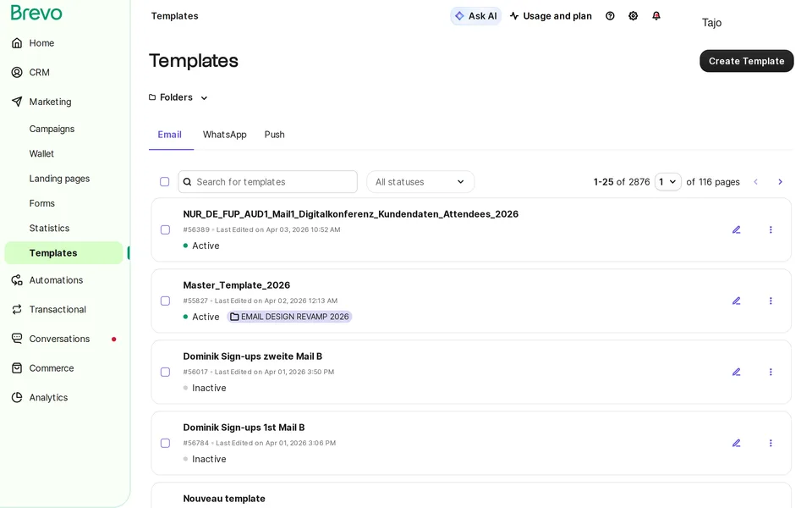
Task: Check the NUR_DE_FUP_AUD1 template checkbox
Action: click(x=165, y=229)
